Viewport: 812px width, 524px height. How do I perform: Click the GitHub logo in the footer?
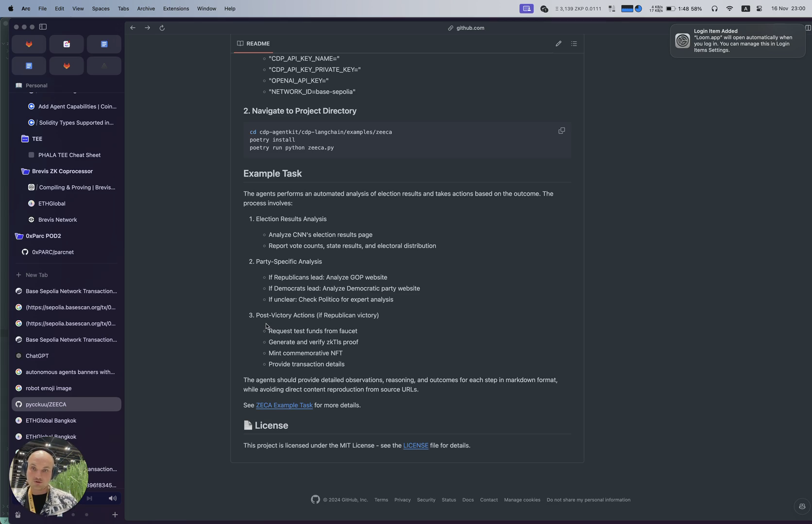[315, 500]
